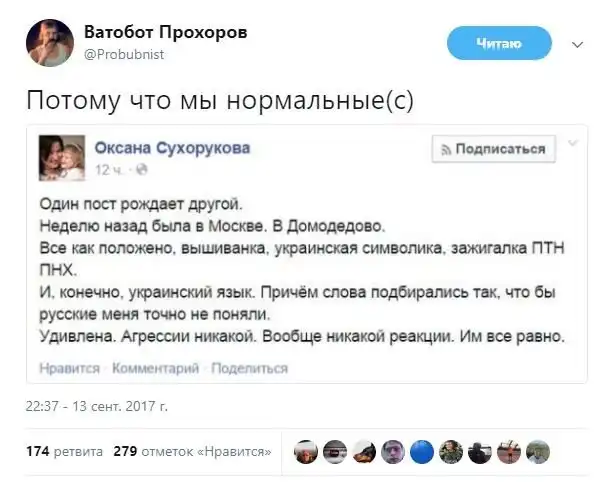Expand the tweet options chevron beside Читаю
Viewport: 606px width, 482px height.
coord(576,45)
